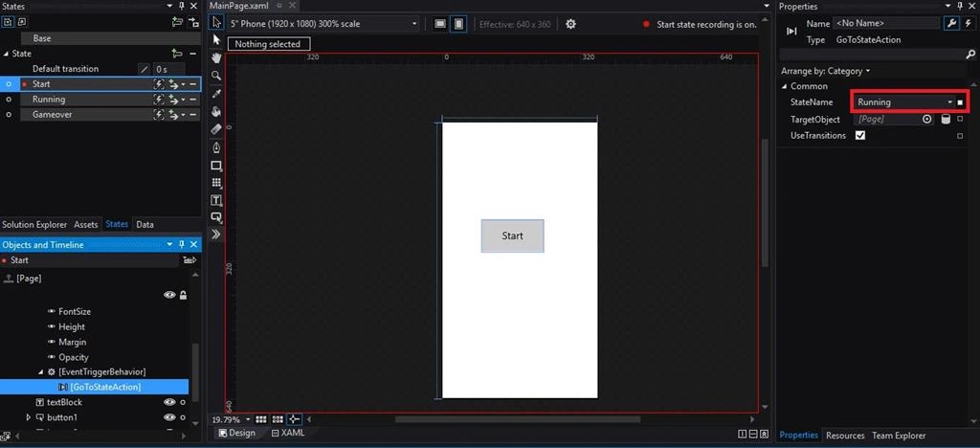
Task: Open the Resources tab
Action: (845, 436)
